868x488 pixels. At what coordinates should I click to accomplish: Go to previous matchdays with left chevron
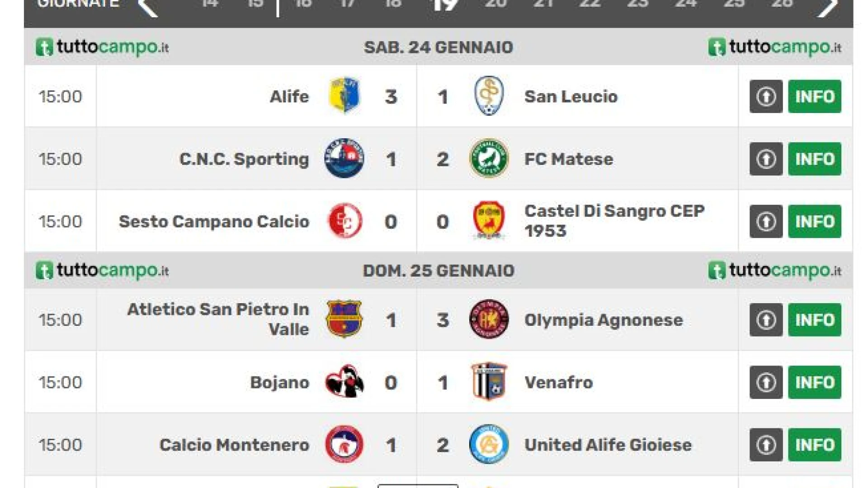tap(148, 6)
